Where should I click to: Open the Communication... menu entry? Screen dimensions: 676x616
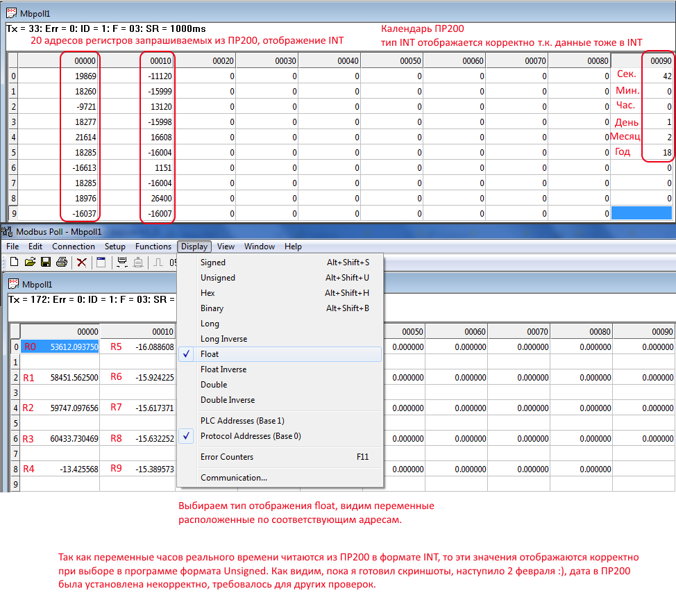[280, 478]
